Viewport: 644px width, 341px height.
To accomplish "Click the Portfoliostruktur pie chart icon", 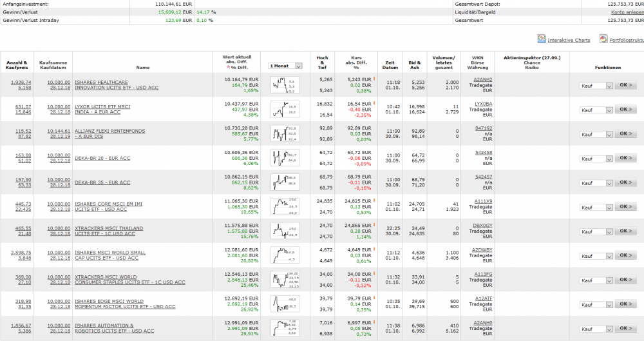I will [603, 39].
